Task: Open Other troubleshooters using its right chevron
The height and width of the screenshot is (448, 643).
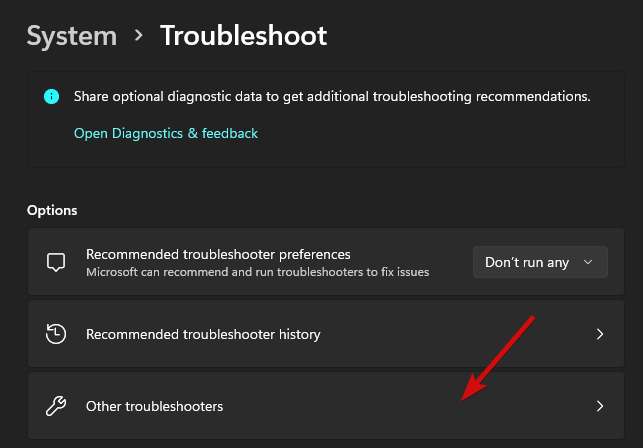Action: pyautogui.click(x=600, y=406)
